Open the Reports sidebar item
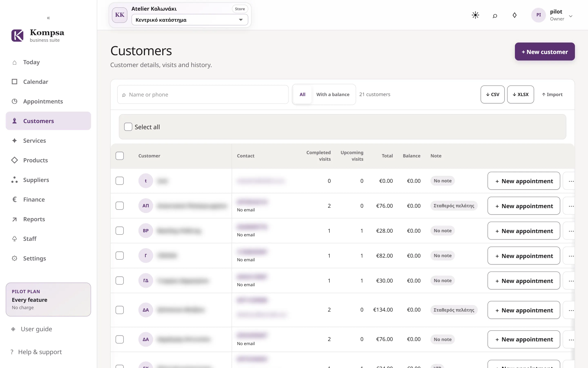Image resolution: width=588 pixels, height=368 pixels. (x=48, y=219)
